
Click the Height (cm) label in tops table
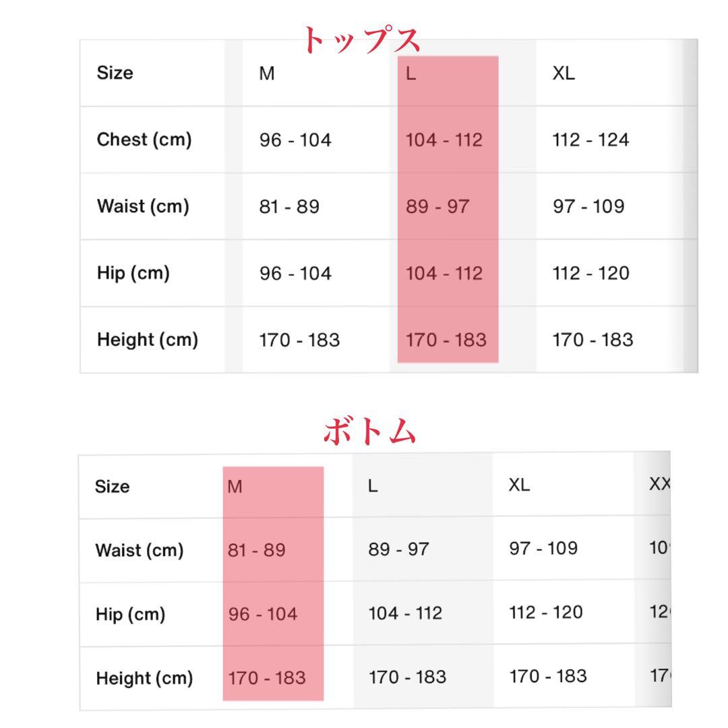[x=148, y=340]
